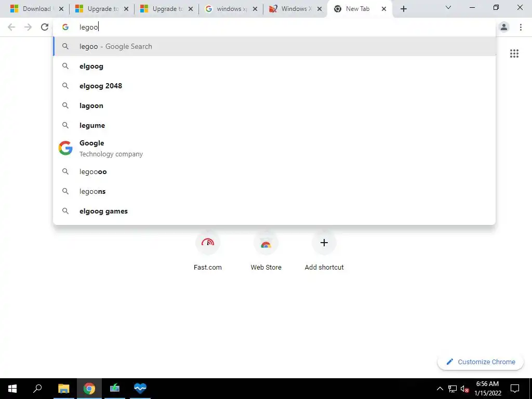Open the clock showing 6:56 AM
The height and width of the screenshot is (399, 532).
click(x=487, y=389)
